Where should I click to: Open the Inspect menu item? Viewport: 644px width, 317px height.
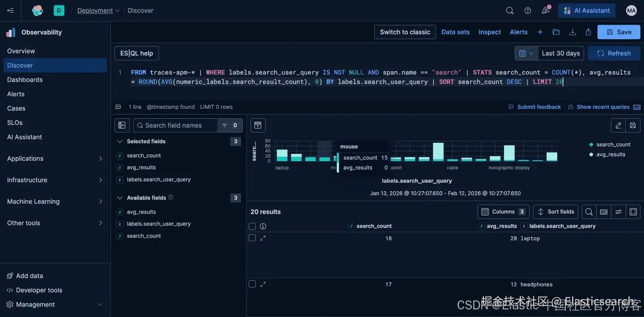click(490, 32)
